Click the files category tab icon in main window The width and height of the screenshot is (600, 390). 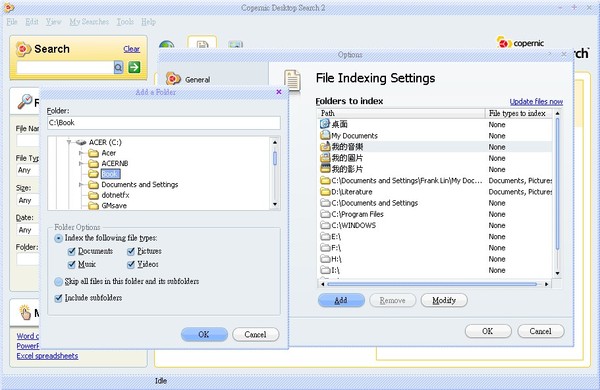[202, 44]
